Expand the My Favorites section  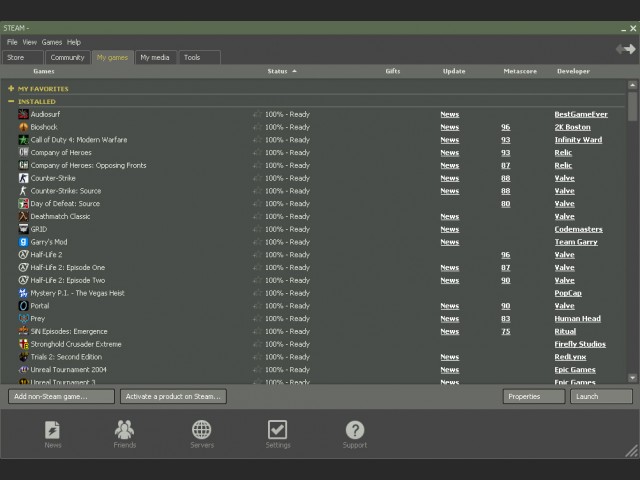[x=11, y=88]
